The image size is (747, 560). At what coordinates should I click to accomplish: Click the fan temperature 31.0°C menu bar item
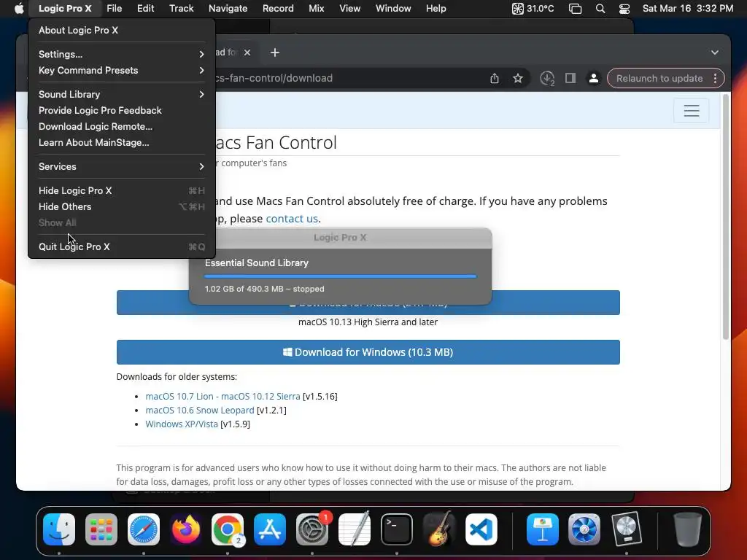point(533,8)
